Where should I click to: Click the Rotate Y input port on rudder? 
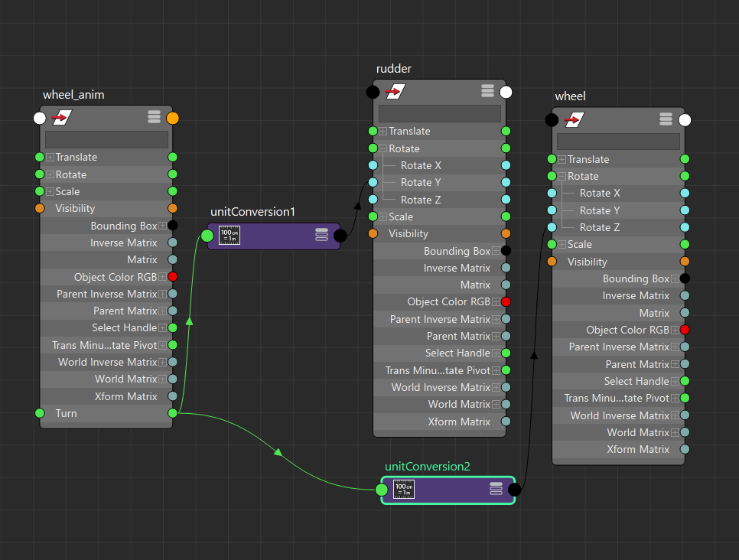pyautogui.click(x=373, y=183)
